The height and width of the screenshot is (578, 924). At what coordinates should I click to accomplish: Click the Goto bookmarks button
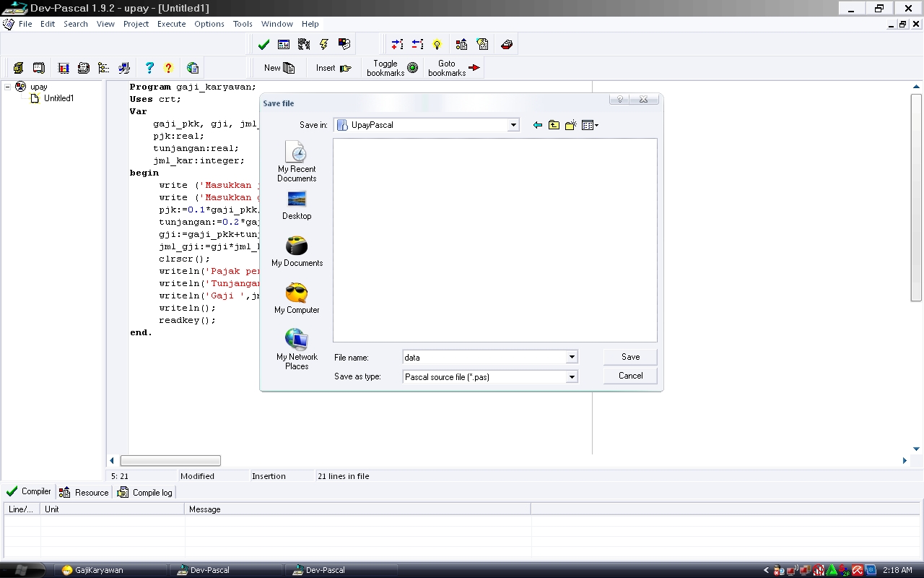453,68
